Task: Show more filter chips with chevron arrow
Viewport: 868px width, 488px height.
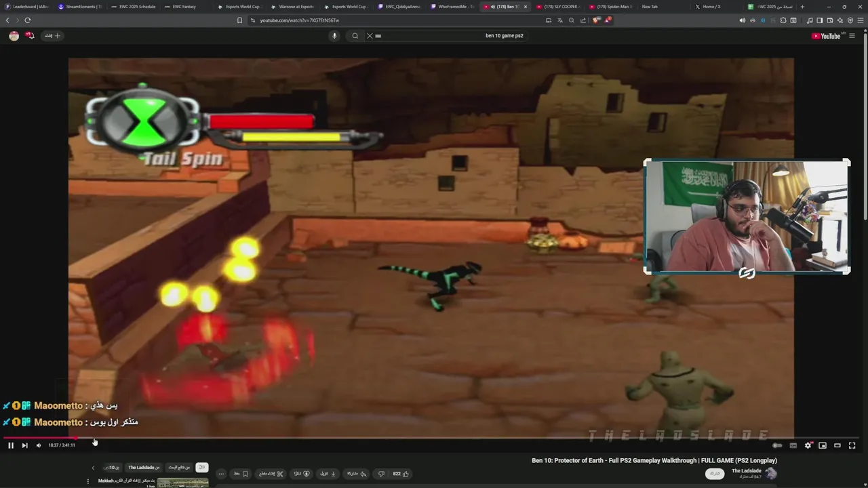Action: click(x=93, y=467)
